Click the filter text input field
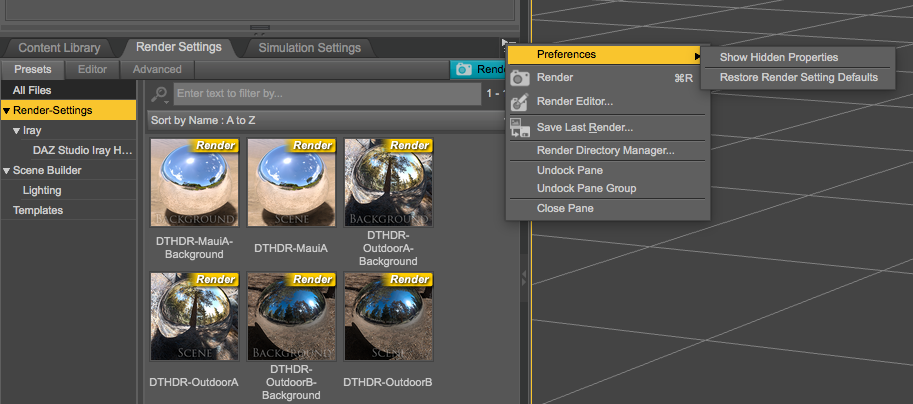913x404 pixels. pyautogui.click(x=326, y=93)
